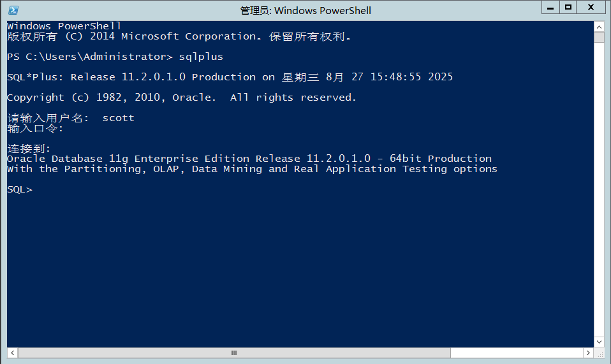The image size is (611, 364).
Task: Click the username scott text
Action: 119,118
